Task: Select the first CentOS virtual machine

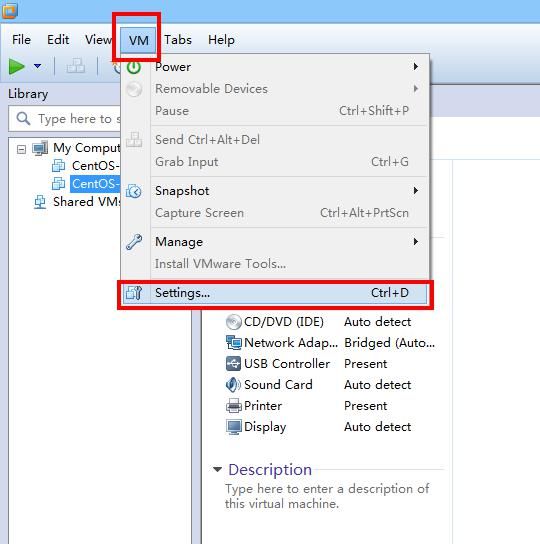Action: tap(95, 166)
